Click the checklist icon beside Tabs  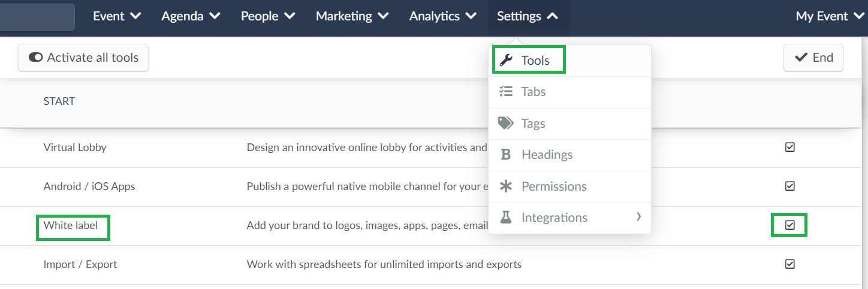(x=506, y=92)
